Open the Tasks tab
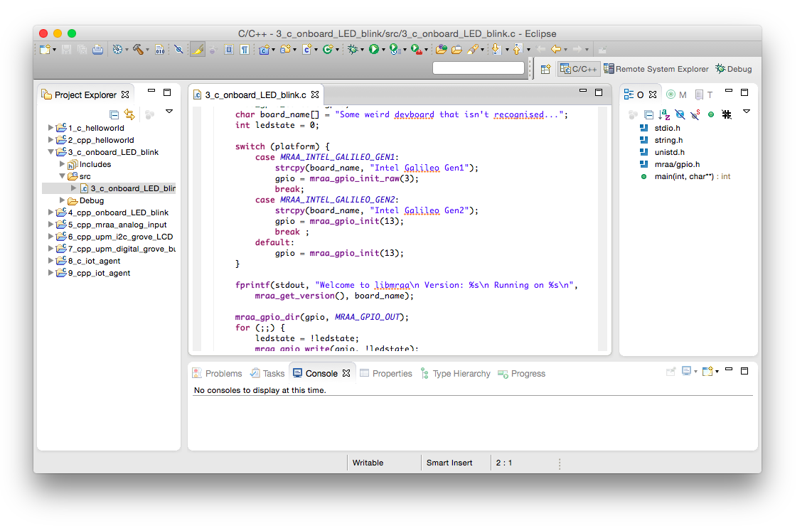 pyautogui.click(x=268, y=374)
